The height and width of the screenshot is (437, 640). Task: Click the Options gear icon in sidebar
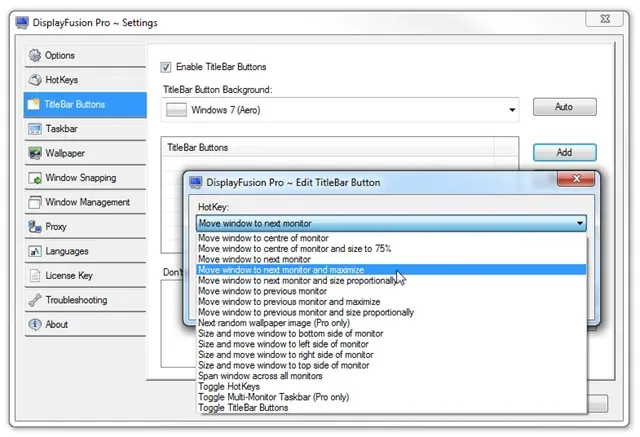[35, 55]
